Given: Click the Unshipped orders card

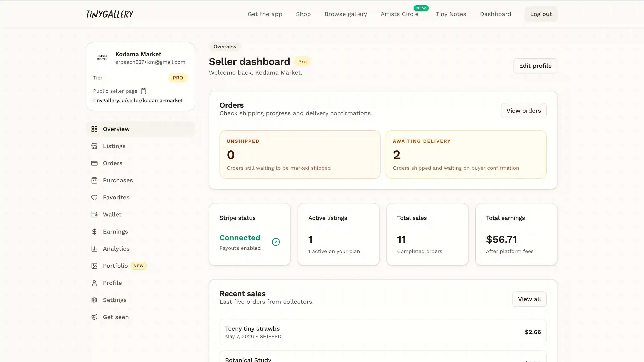Looking at the screenshot, I should (300, 154).
